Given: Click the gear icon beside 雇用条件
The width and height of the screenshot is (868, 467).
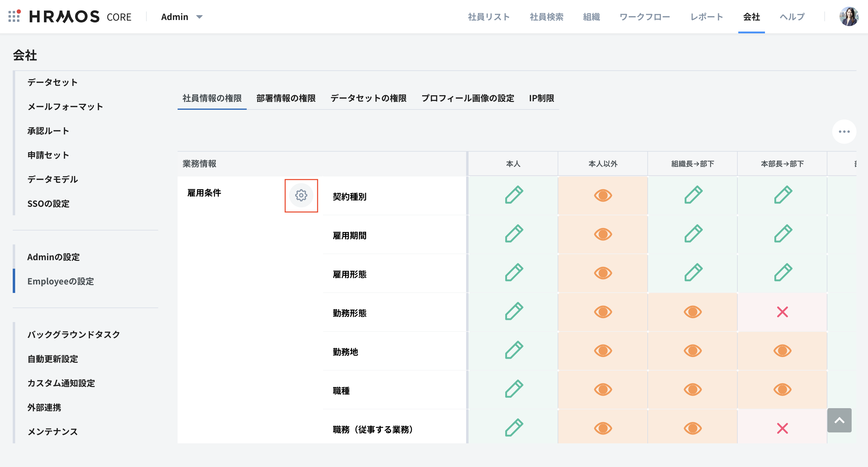Looking at the screenshot, I should point(301,195).
